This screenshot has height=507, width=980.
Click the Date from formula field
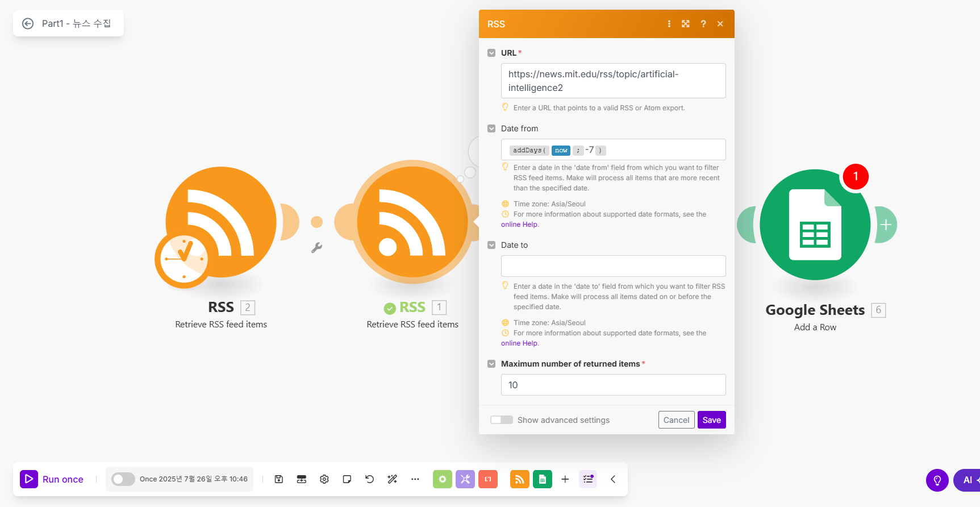[x=614, y=149]
